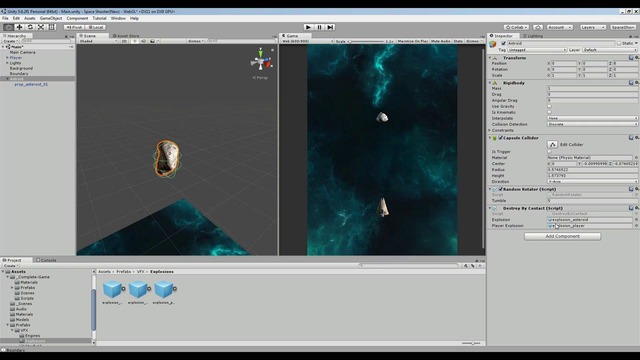Open the Shaded draw mode dropdown
640x360 pixels.
pyautogui.click(x=98, y=41)
